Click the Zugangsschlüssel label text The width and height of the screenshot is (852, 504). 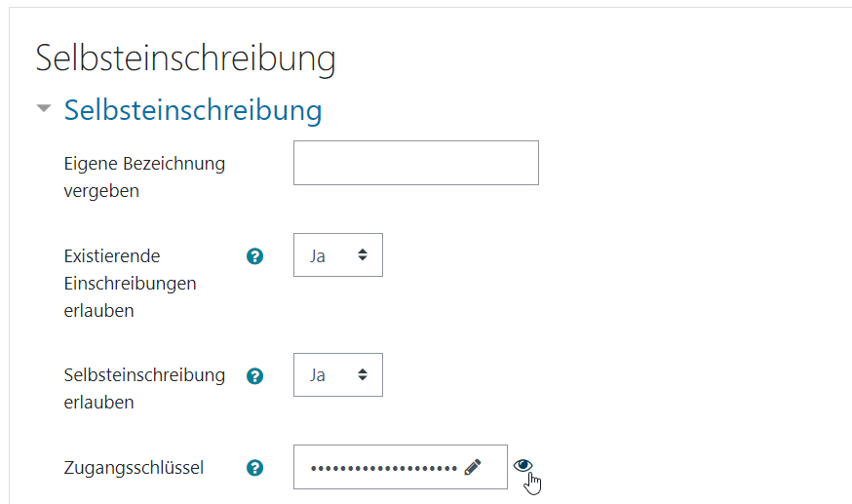click(134, 468)
